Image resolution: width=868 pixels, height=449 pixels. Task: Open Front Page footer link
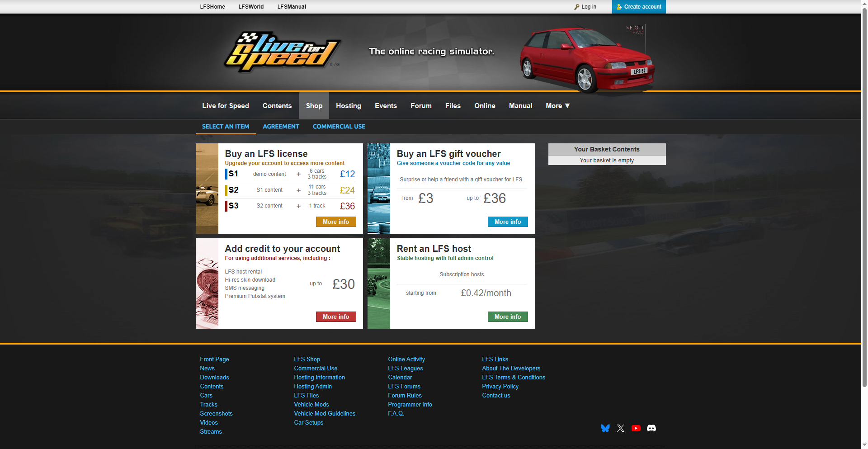click(x=214, y=359)
